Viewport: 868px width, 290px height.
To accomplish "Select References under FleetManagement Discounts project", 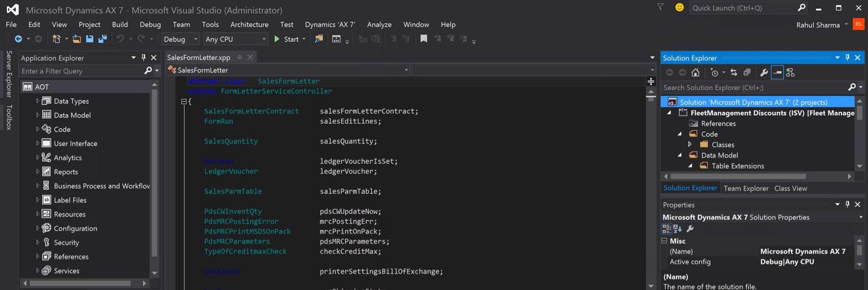I will pos(718,123).
